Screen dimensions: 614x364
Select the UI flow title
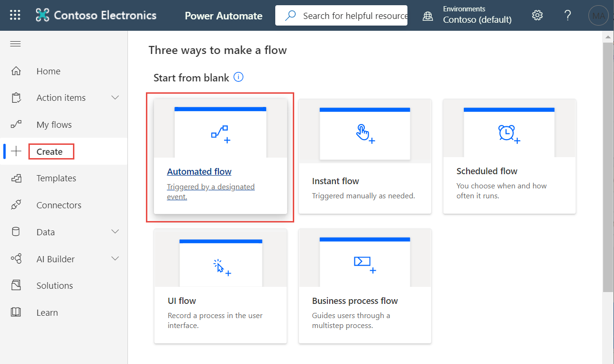(182, 301)
